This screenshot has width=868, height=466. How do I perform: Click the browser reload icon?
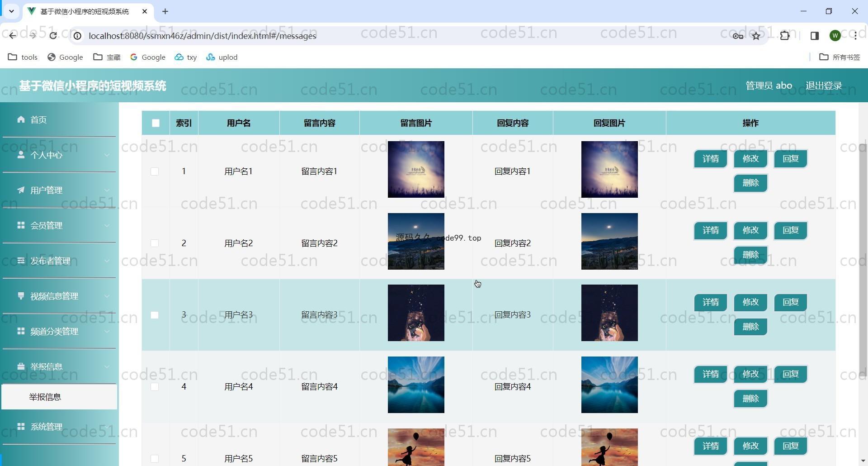click(x=53, y=36)
